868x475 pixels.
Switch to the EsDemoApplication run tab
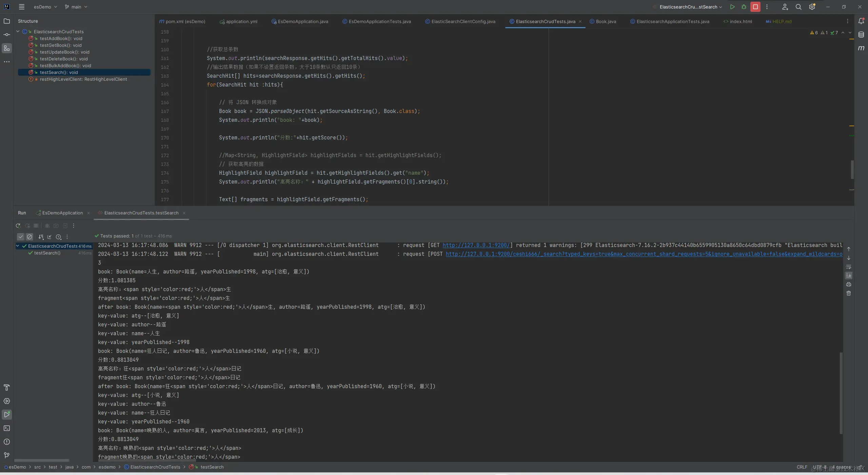click(62, 213)
